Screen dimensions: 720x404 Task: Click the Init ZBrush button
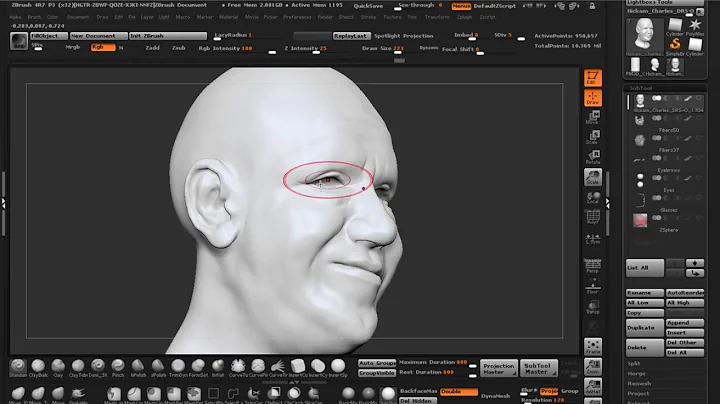[168, 36]
